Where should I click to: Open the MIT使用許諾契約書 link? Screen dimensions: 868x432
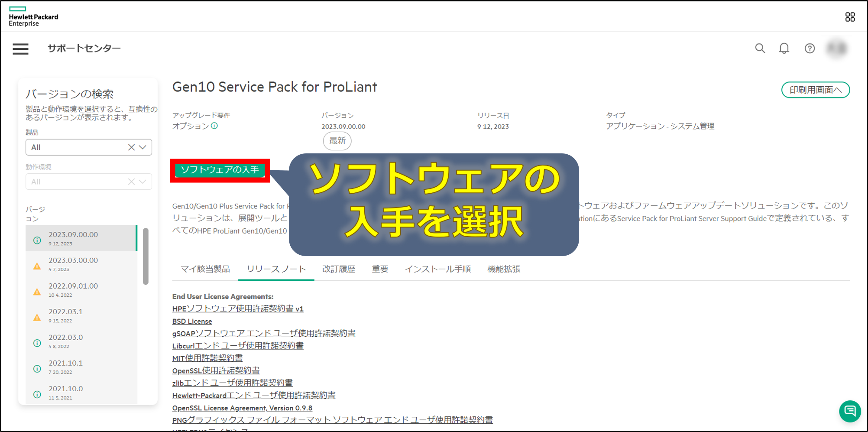pos(207,358)
